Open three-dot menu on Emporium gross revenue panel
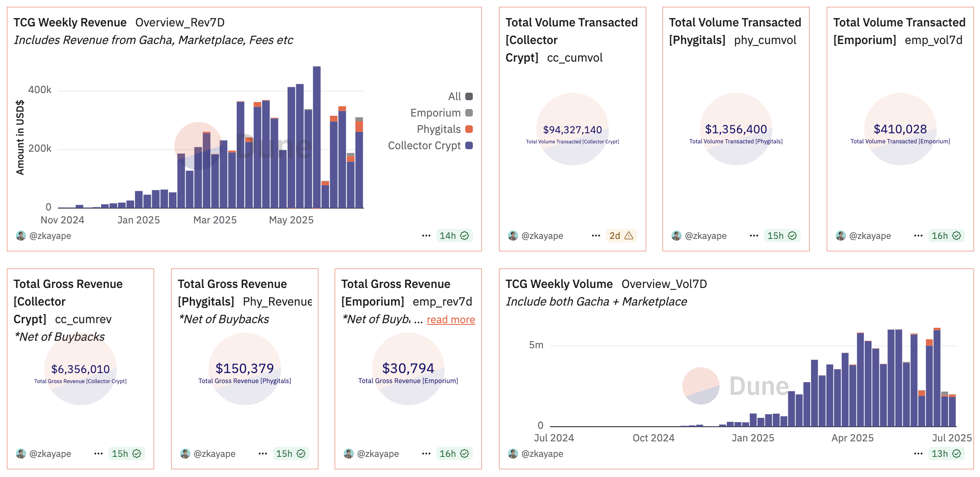This screenshot has height=477, width=980. coord(426,454)
